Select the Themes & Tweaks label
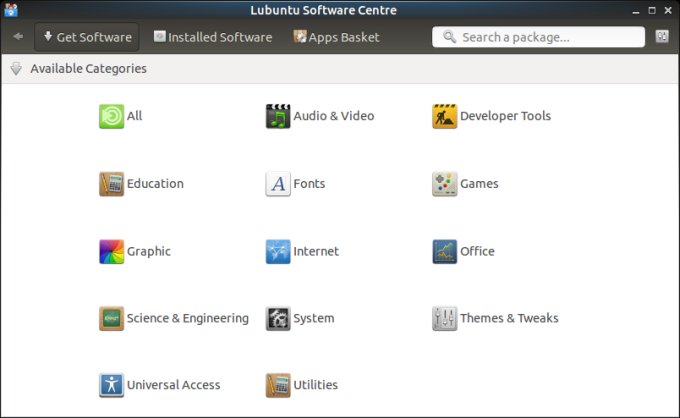The height and width of the screenshot is (418, 680). point(509,318)
